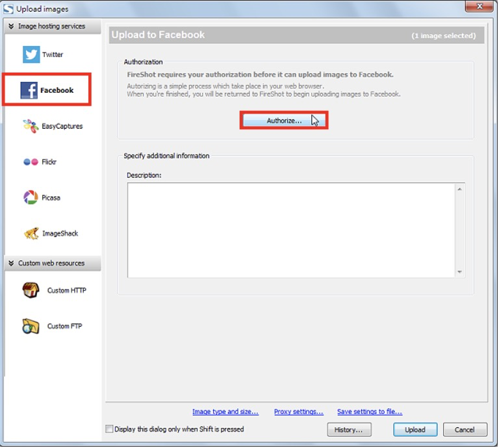Click Save settings to file... link
Image resolution: width=499 pixels, height=448 pixels.
coord(370,412)
